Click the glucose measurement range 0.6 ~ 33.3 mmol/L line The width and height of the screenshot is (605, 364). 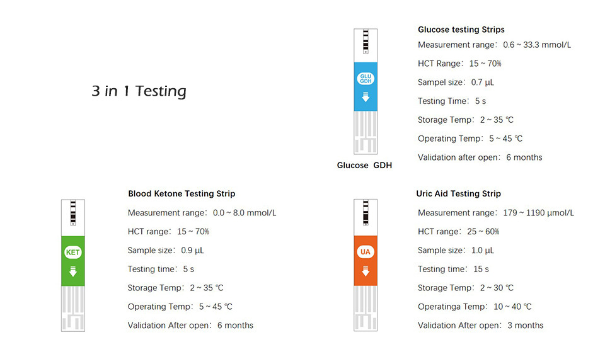(494, 45)
